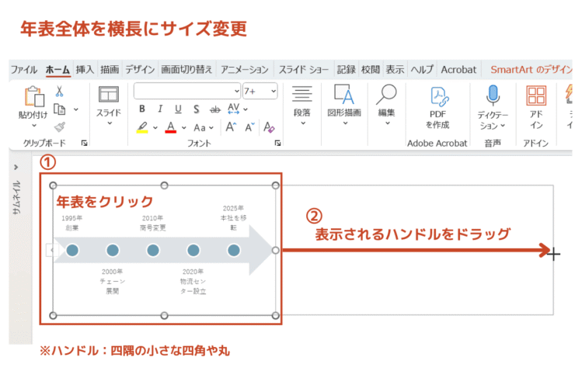Expand copy options arrow
Viewport: 575px width, 392px height.
point(76,109)
